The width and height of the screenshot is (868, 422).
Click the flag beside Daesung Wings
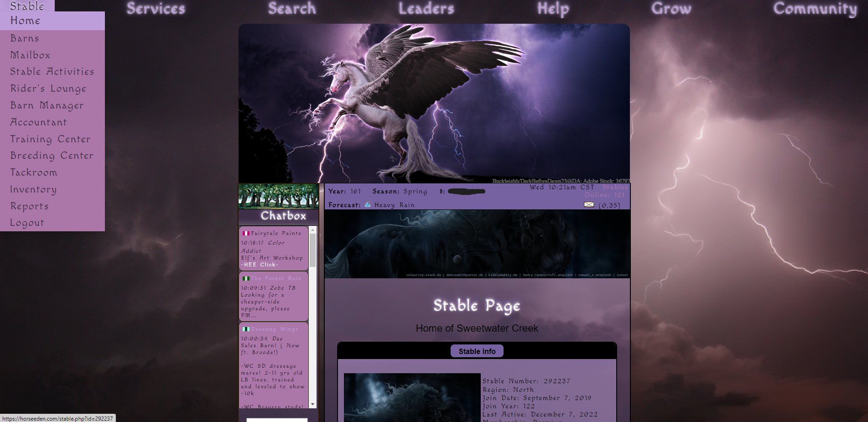[246, 329]
